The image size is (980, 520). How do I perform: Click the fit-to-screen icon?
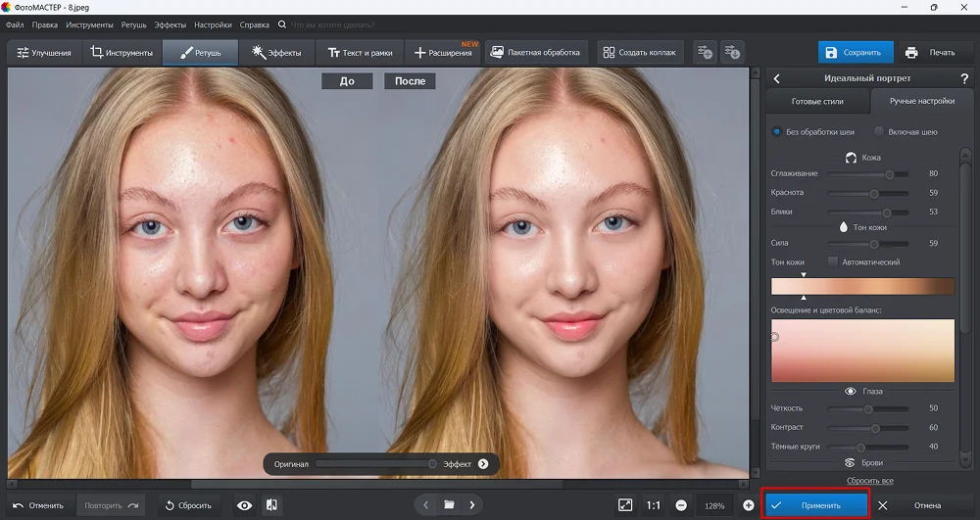pyautogui.click(x=625, y=505)
